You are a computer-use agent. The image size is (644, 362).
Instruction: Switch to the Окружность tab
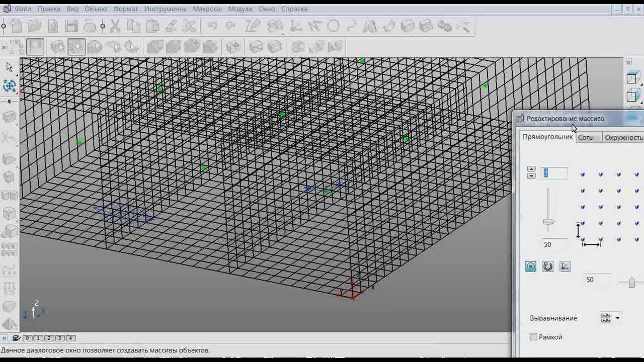[x=623, y=137]
